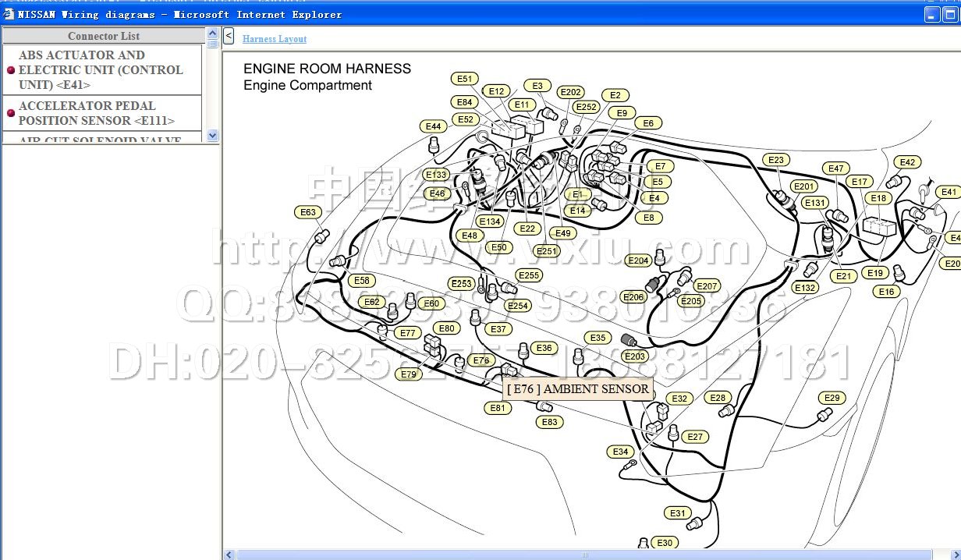Image resolution: width=961 pixels, height=560 pixels.
Task: Choose connector label E63
Action: point(308,212)
